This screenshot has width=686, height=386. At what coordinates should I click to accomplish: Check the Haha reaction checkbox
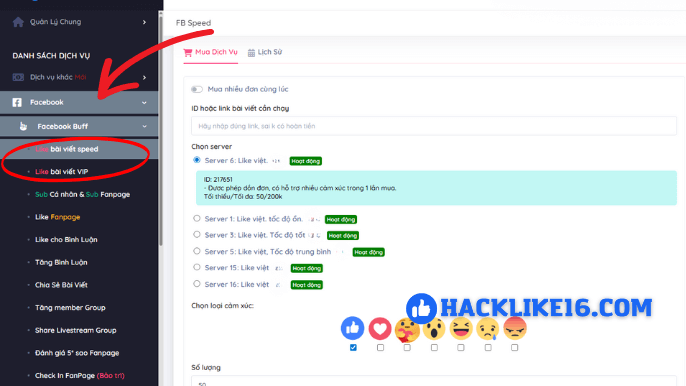(461, 347)
